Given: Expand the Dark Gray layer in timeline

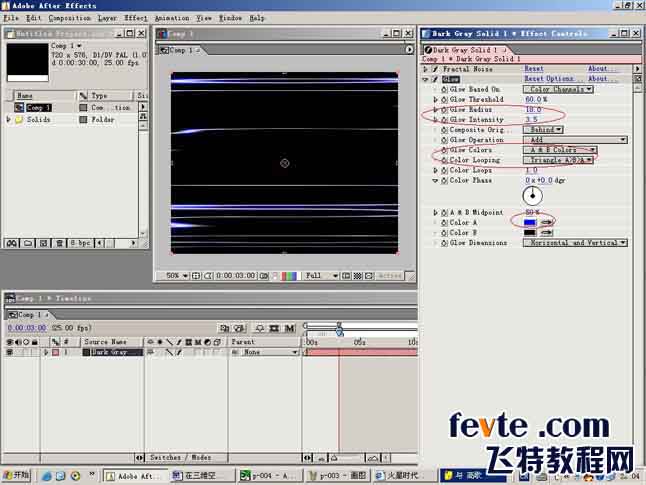Looking at the screenshot, I should coord(46,352).
